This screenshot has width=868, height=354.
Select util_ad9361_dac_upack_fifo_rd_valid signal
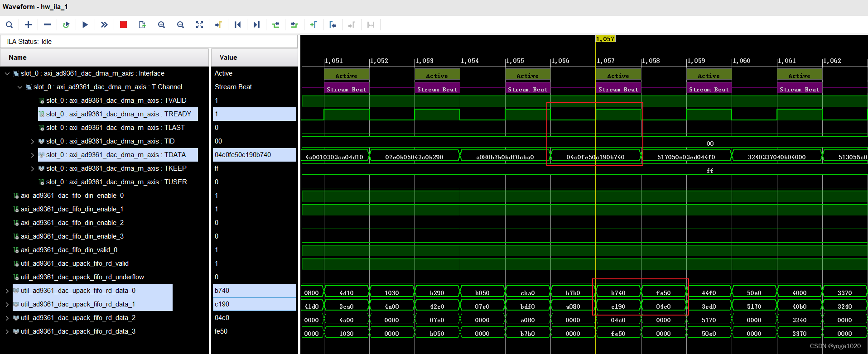point(74,263)
